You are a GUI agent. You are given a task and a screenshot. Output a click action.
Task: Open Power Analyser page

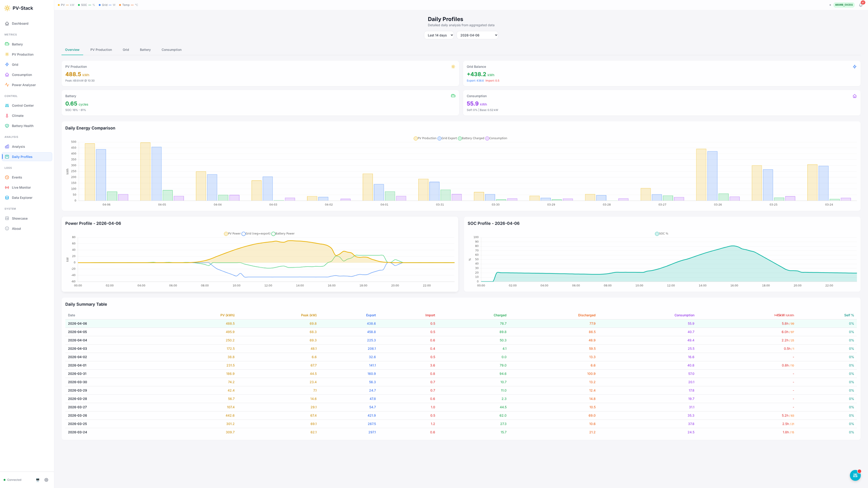[23, 85]
